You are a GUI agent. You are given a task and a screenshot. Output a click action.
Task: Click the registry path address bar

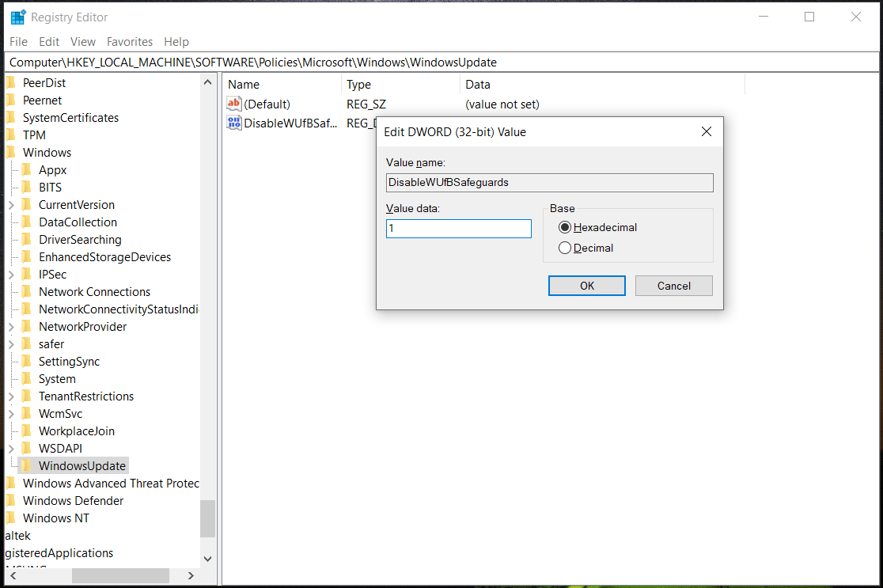coord(441,63)
